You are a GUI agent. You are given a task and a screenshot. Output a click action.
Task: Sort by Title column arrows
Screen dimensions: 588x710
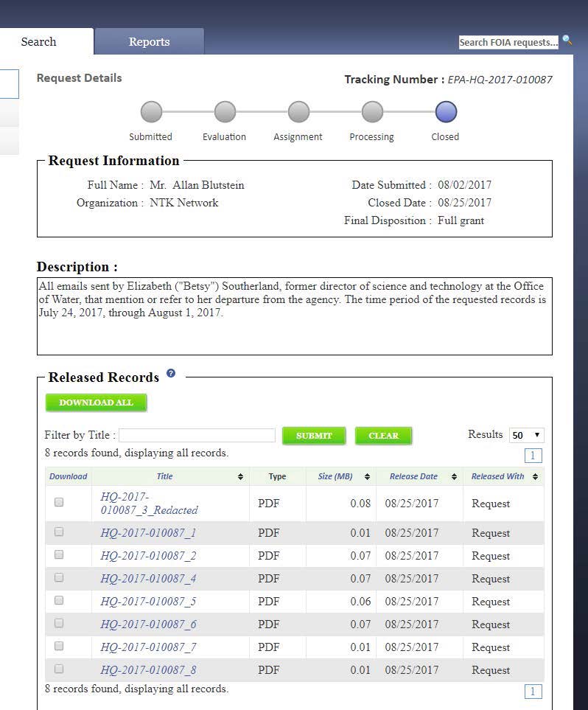[240, 476]
